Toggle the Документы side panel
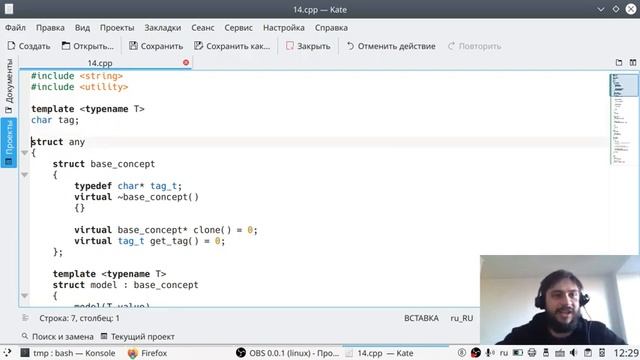 point(9,86)
